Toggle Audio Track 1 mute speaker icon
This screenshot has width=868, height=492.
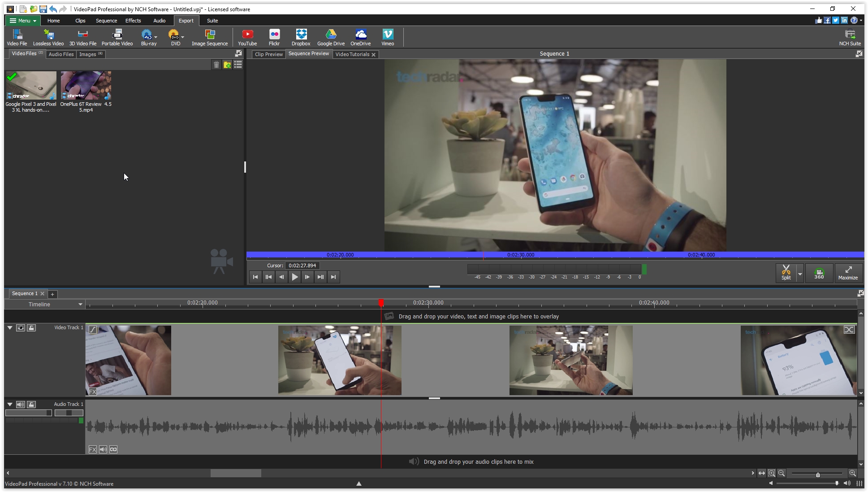click(x=20, y=404)
